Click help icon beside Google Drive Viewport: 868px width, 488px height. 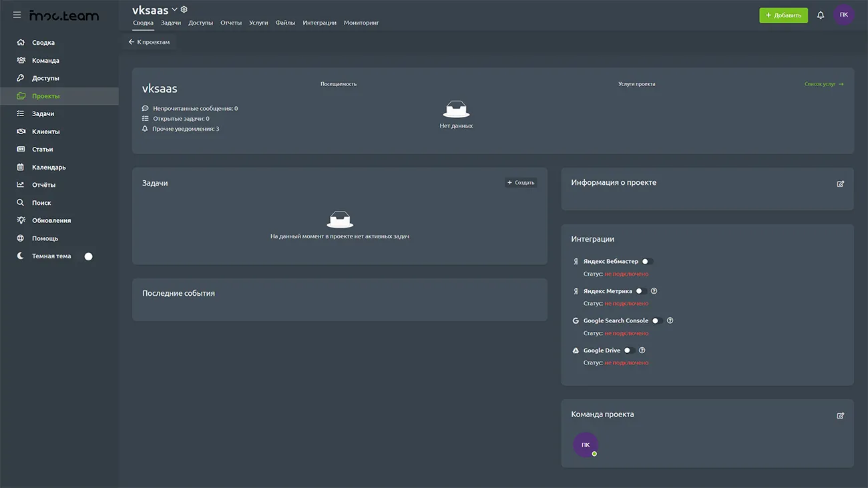pyautogui.click(x=642, y=350)
